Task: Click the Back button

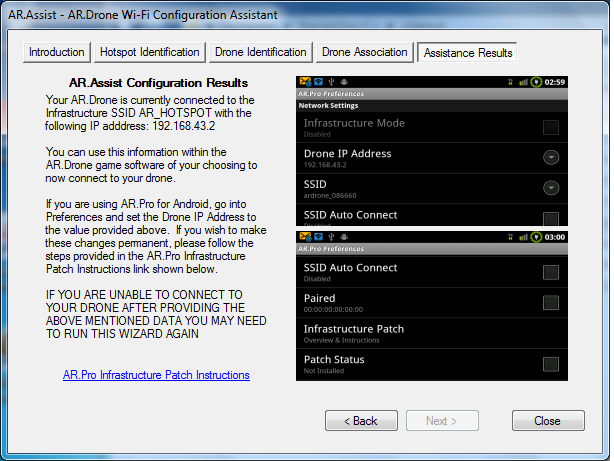Action: tap(361, 421)
